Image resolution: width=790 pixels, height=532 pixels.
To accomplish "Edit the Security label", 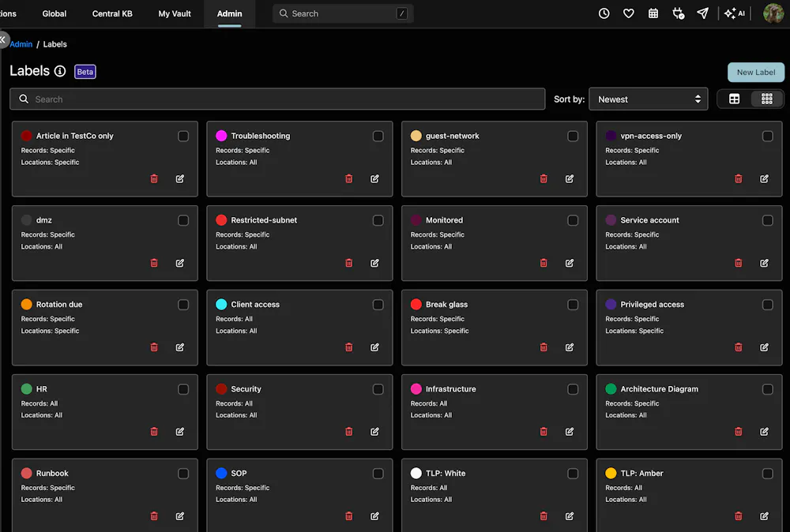I will click(374, 431).
